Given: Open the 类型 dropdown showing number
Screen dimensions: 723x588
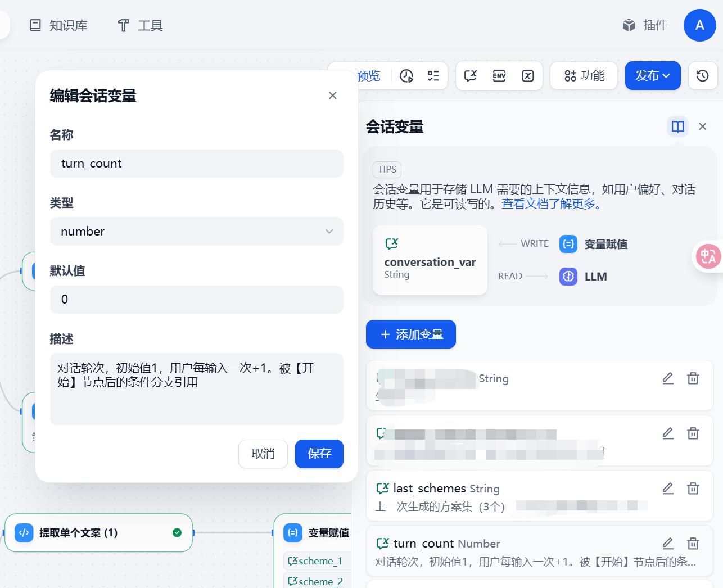Looking at the screenshot, I should pyautogui.click(x=197, y=231).
